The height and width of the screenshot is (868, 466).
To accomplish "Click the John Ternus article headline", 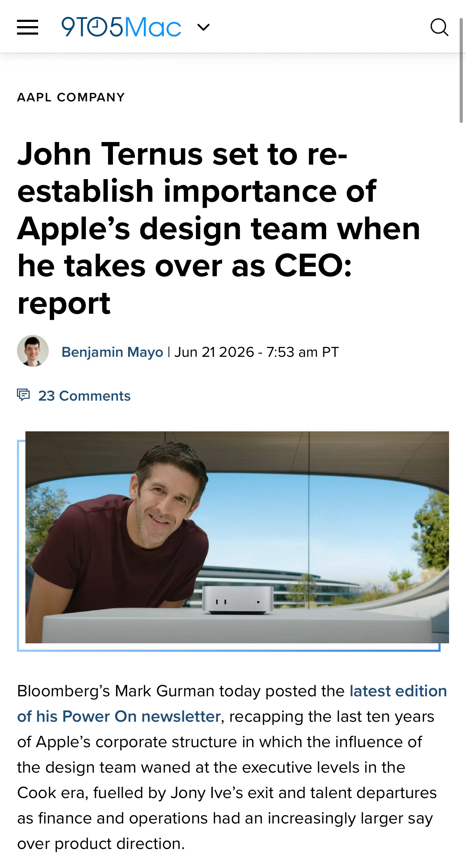I will click(219, 228).
